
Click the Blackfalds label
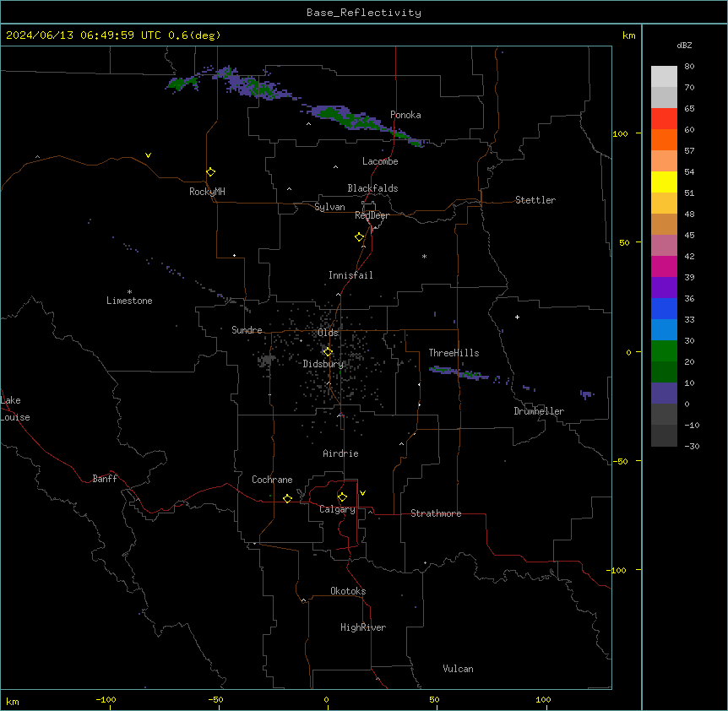tap(372, 188)
